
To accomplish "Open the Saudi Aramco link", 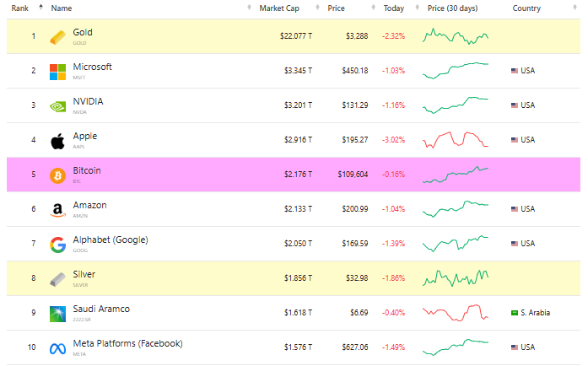I will click(101, 309).
